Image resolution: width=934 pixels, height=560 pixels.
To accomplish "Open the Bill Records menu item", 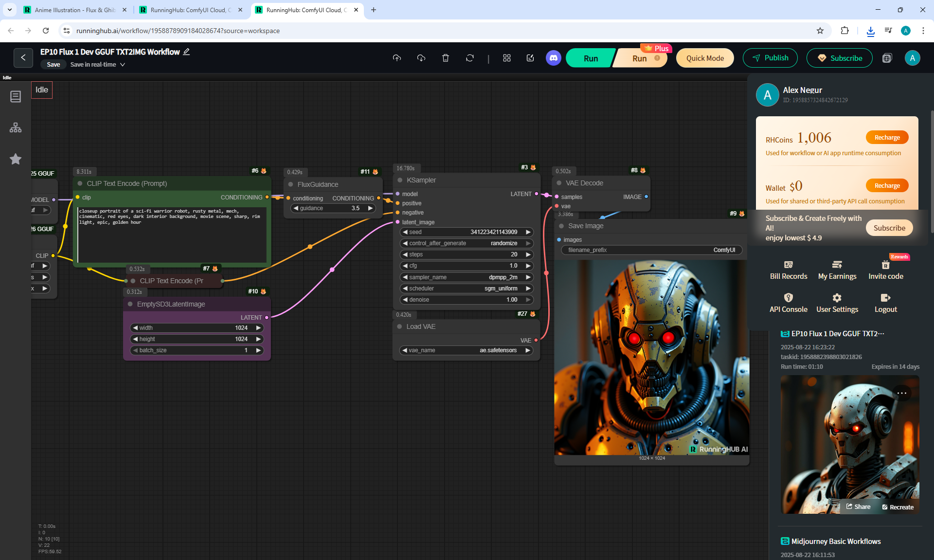I will click(x=788, y=270).
